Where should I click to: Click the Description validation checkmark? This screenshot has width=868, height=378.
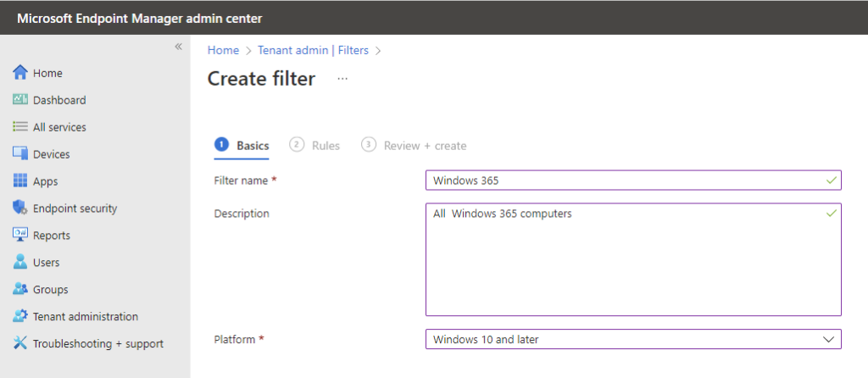831,213
